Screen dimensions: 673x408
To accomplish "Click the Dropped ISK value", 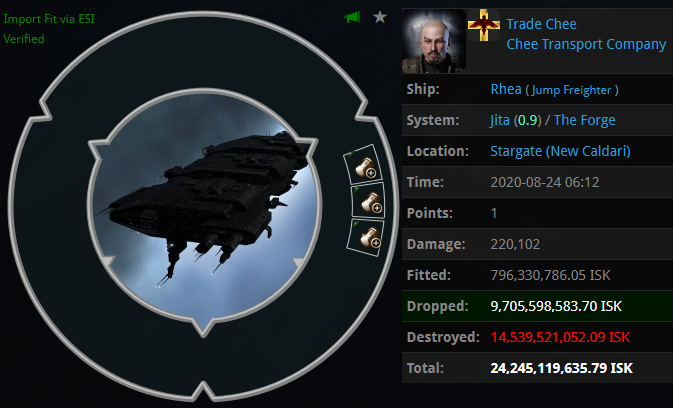I will point(556,306).
